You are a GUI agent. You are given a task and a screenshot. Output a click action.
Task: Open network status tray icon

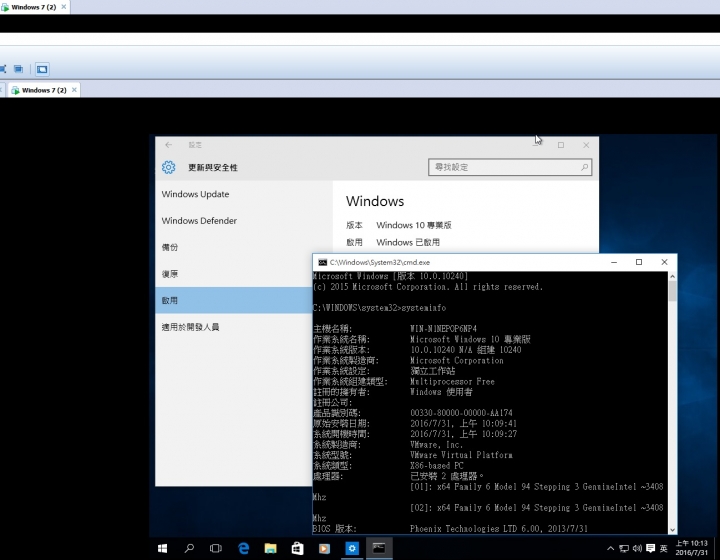(624, 549)
